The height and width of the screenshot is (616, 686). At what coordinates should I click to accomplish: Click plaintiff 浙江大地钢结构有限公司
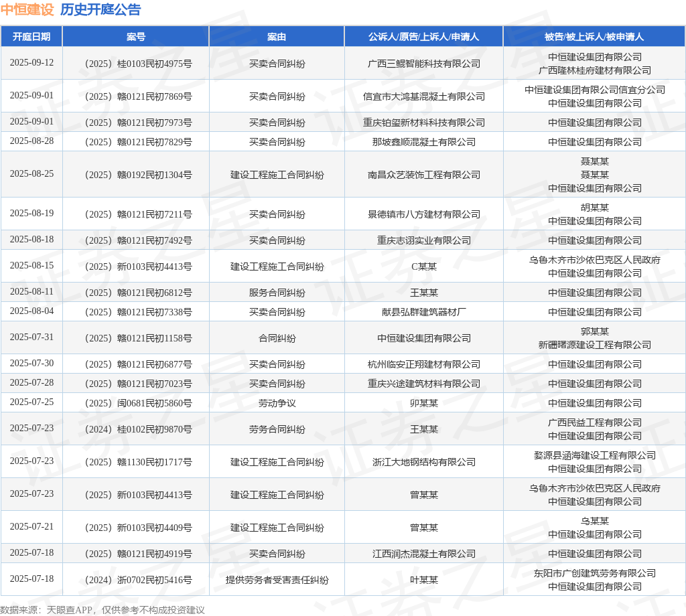[x=424, y=462]
